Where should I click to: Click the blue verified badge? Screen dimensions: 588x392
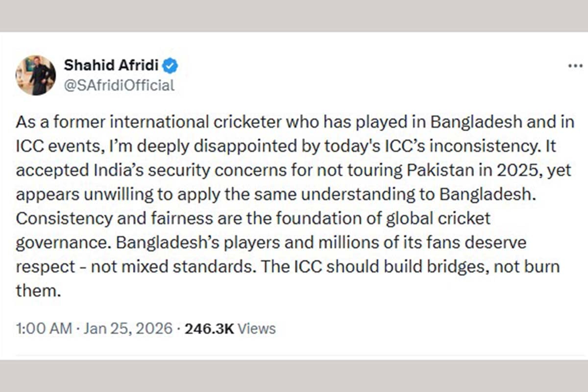tap(170, 66)
